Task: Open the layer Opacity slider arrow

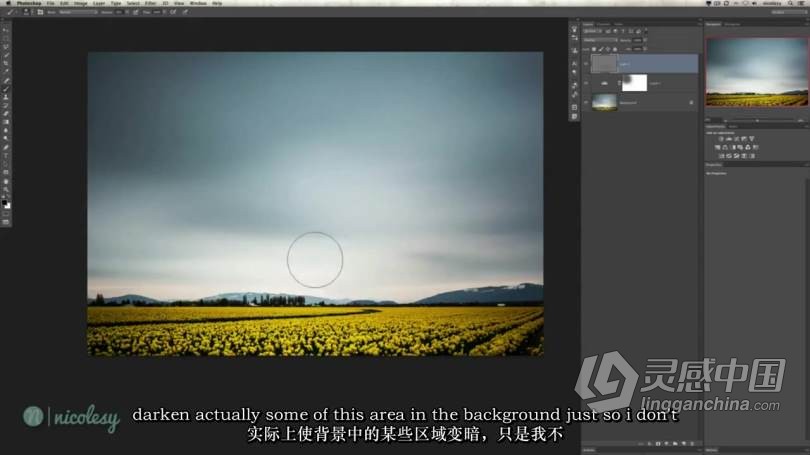Action: point(645,40)
